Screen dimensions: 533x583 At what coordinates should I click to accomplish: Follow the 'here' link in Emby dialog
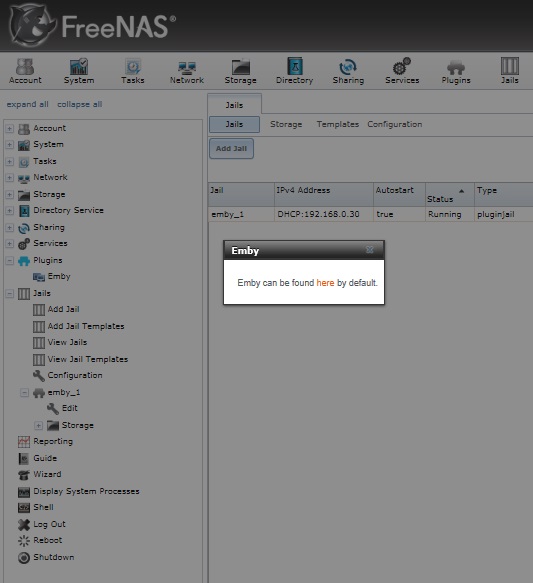click(325, 283)
